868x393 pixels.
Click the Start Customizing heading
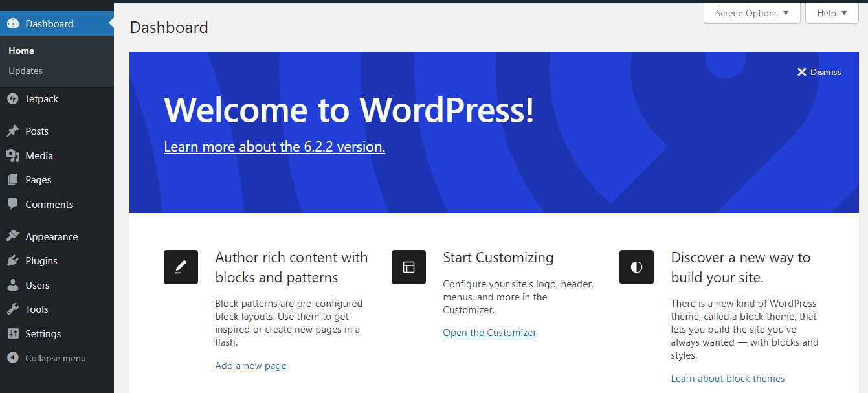click(x=498, y=258)
